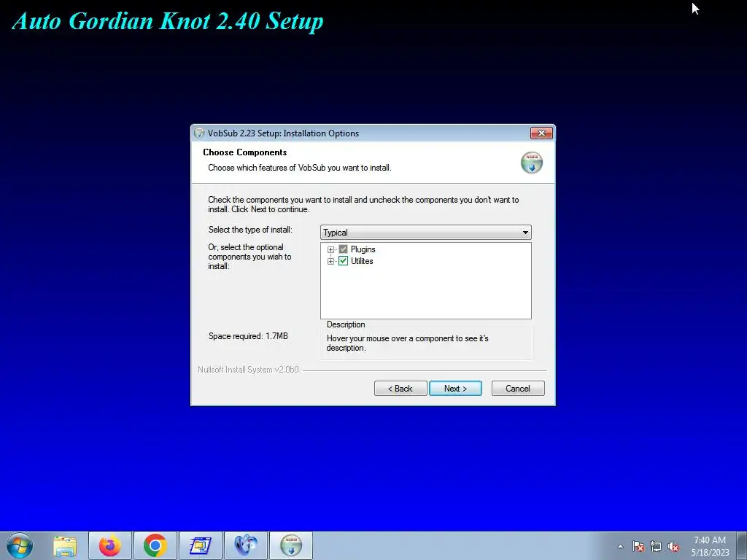
Task: Click the muted volume tray icon
Action: click(673, 546)
